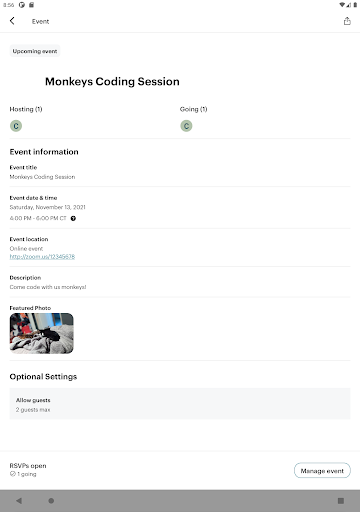
Task: Tap the back arrow icon
Action: click(x=12, y=21)
